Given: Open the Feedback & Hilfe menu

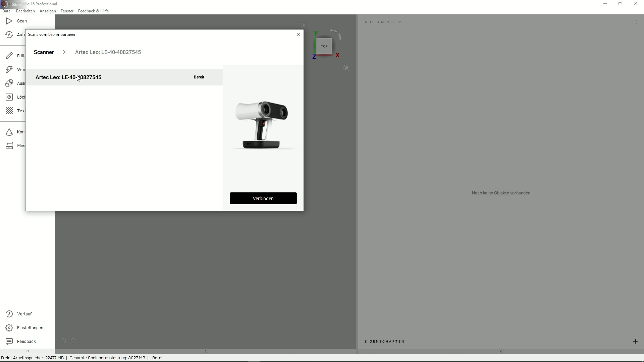Looking at the screenshot, I should coord(93,11).
